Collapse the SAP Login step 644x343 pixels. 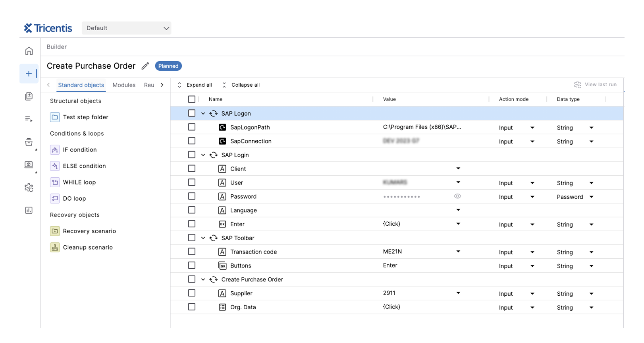pyautogui.click(x=203, y=155)
